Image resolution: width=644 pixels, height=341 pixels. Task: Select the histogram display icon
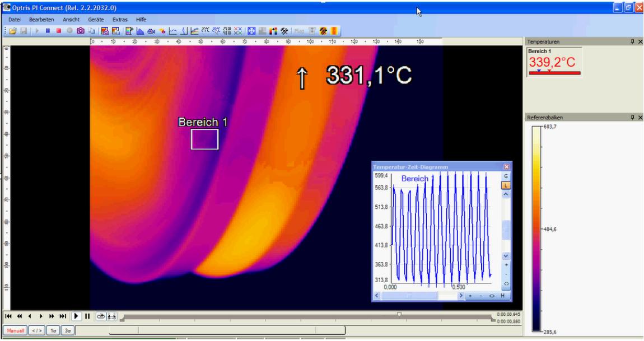(x=139, y=31)
